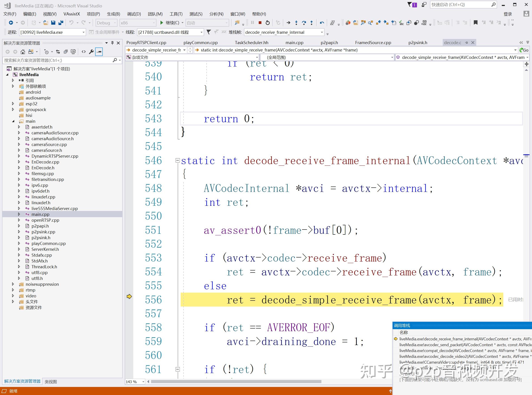Click the Go button beside the navigation bar
Screen dimensions: 532x395
(x=524, y=50)
